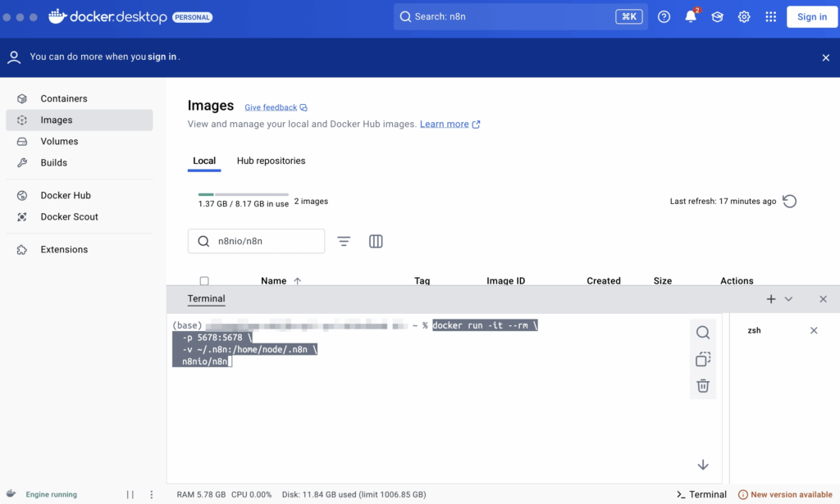Sort by Name column arrow

coord(297,281)
